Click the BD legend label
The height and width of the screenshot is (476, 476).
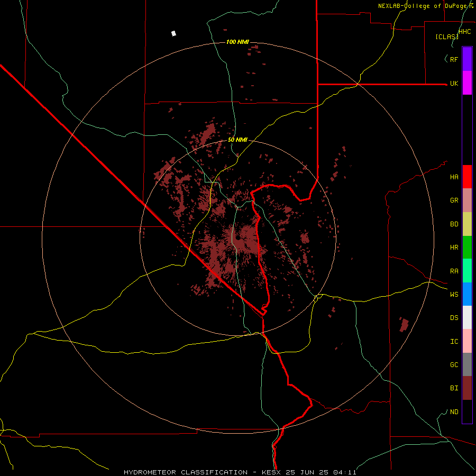(x=454, y=224)
